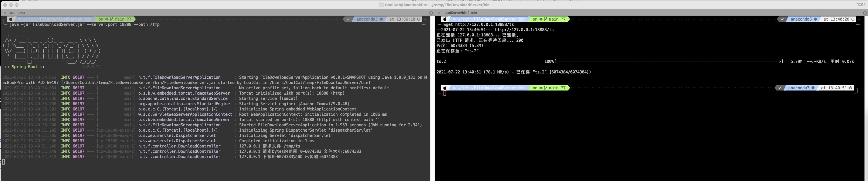Image resolution: width=868 pixels, height=181 pixels.
Task: Click the window title CoolCat@MacBookPro
Action: click(437, 5)
